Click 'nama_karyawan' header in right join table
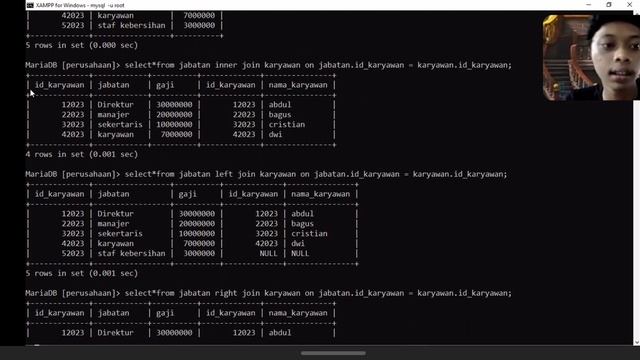 298,313
